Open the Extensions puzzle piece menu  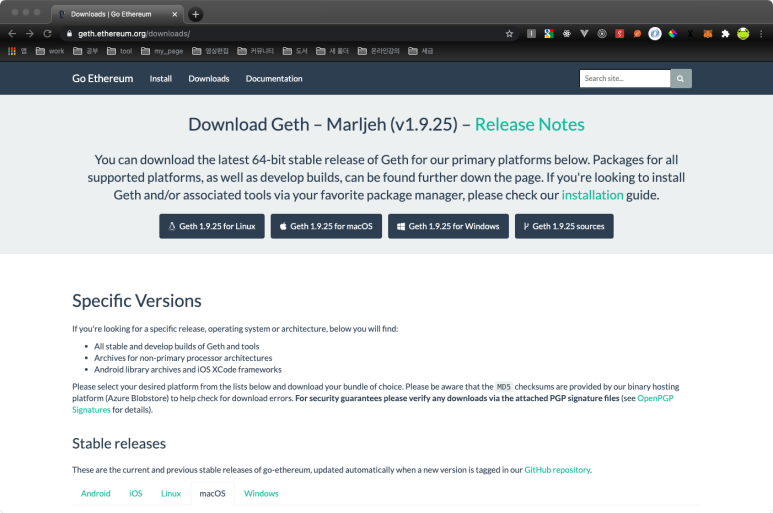725,34
